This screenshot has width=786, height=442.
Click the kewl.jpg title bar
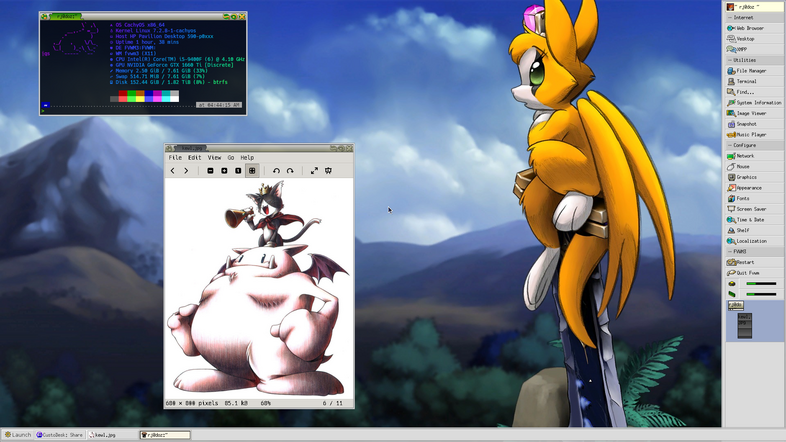259,148
